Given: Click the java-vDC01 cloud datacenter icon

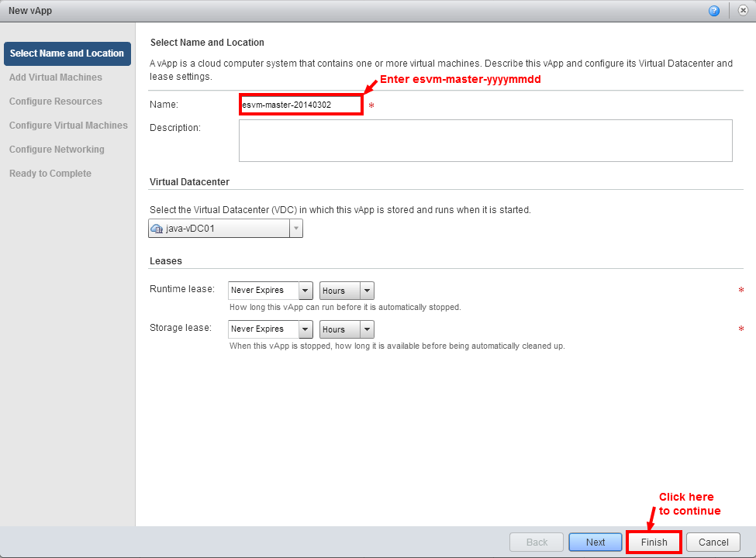Looking at the screenshot, I should pyautogui.click(x=157, y=229).
